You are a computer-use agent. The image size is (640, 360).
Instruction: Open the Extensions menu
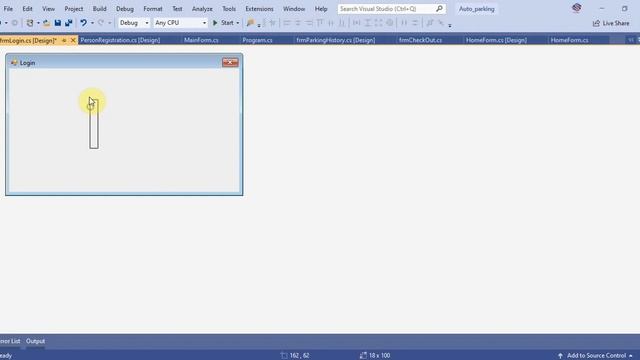pos(259,9)
